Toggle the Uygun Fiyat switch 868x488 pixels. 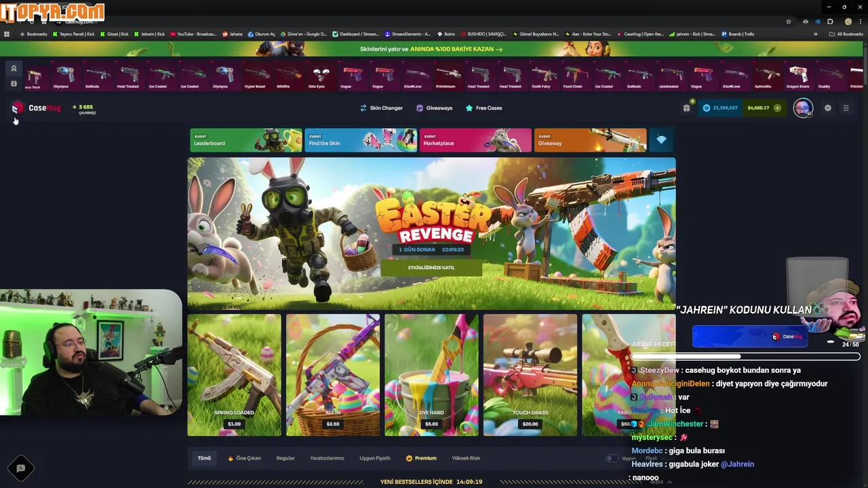(x=612, y=458)
